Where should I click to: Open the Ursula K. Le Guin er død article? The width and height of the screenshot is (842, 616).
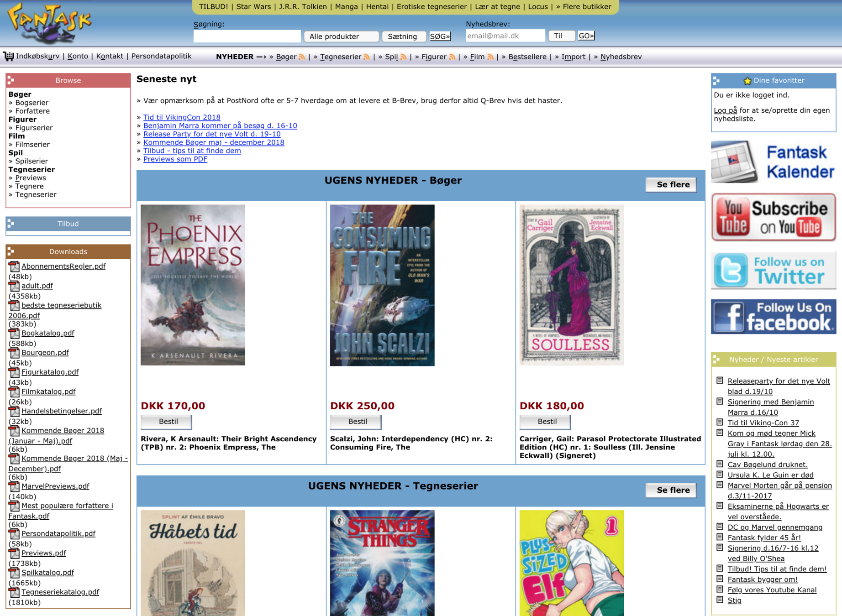click(x=770, y=475)
